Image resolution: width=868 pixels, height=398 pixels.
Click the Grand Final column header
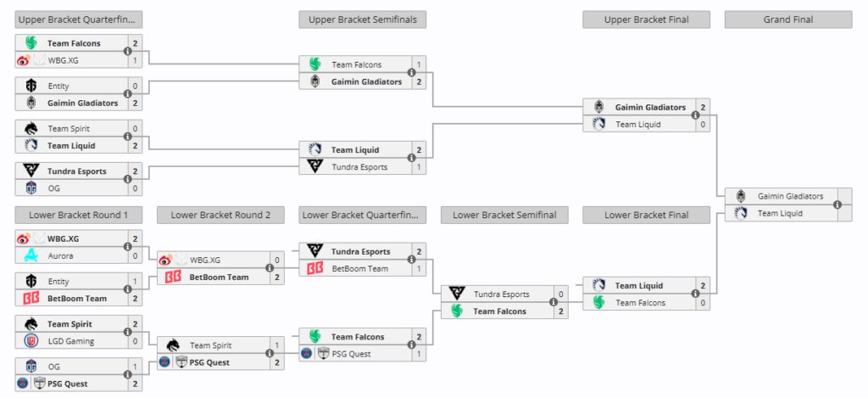(x=787, y=20)
